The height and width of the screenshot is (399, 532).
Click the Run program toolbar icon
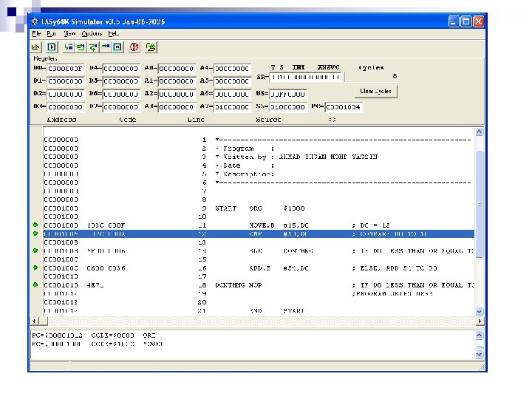coord(52,47)
